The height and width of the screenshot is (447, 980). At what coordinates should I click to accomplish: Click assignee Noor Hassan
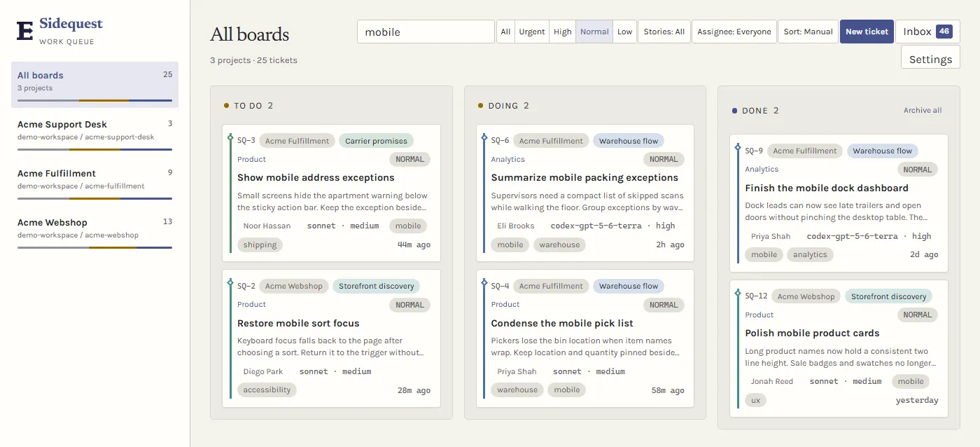point(267,226)
